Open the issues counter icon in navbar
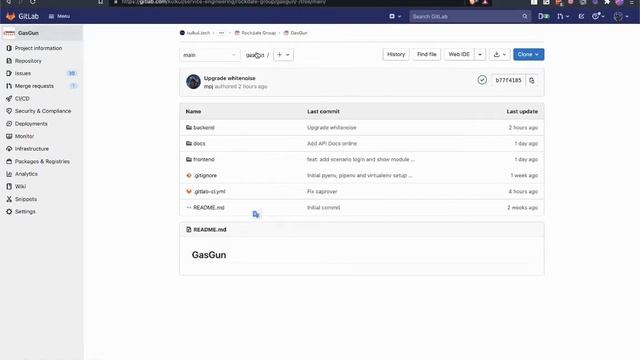This screenshot has width=640, height=360. coord(543,16)
